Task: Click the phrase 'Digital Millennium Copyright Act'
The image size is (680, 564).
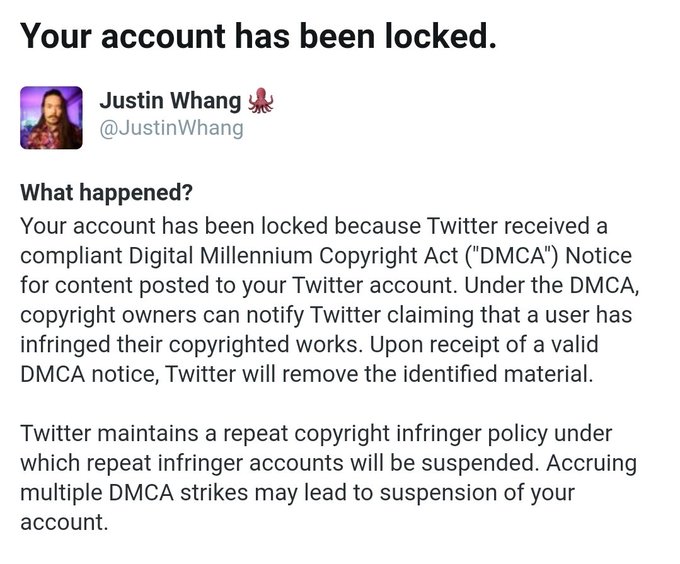Action: coord(294,255)
